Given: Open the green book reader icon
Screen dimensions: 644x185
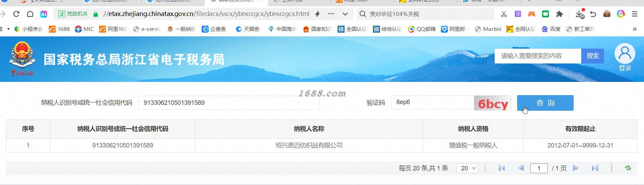Looking at the screenshot, I should (x=546, y=14).
